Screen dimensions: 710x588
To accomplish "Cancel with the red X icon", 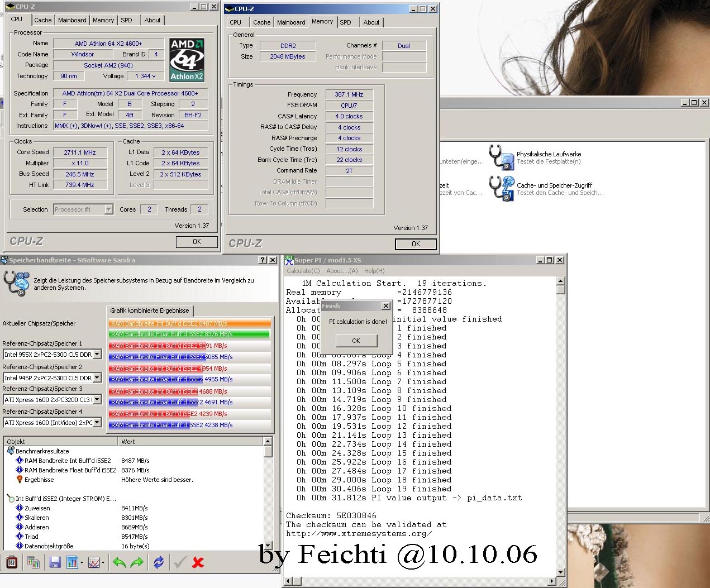I will (x=198, y=562).
